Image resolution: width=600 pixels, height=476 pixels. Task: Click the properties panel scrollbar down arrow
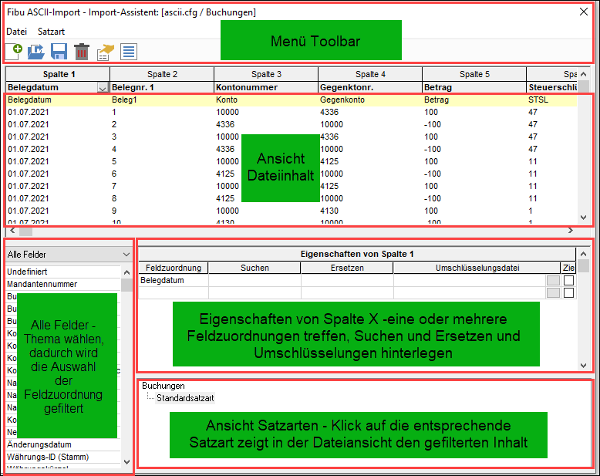tap(583, 365)
